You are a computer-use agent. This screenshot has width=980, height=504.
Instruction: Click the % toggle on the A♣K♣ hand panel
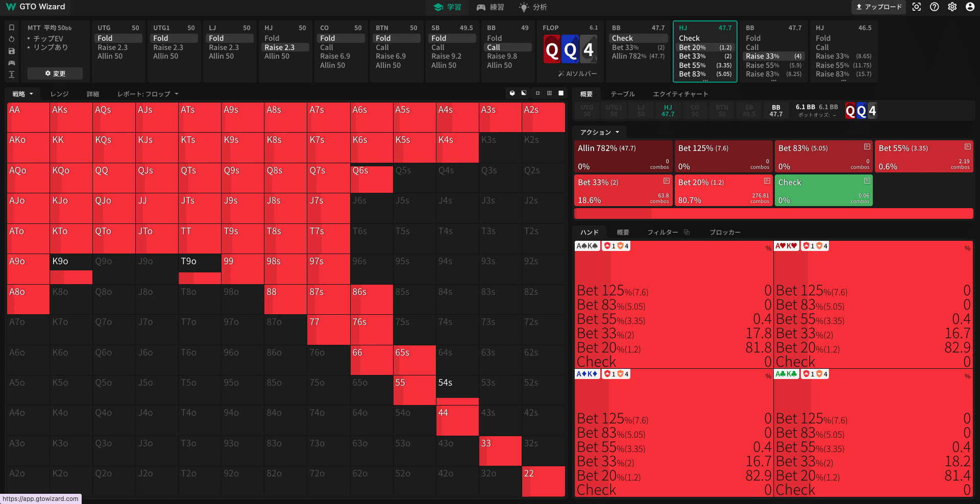point(967,376)
